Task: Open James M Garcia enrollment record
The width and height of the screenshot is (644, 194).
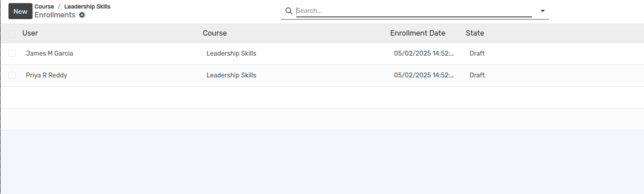Action: [x=49, y=53]
